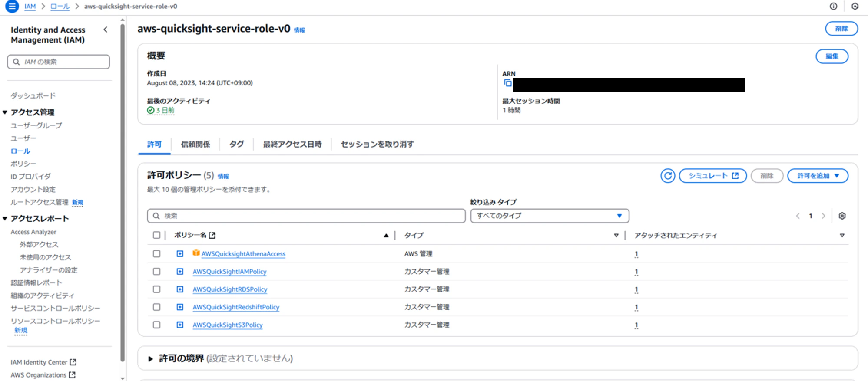Open the hamburger navigation menu
Image resolution: width=868 pixels, height=381 pixels.
click(12, 6)
